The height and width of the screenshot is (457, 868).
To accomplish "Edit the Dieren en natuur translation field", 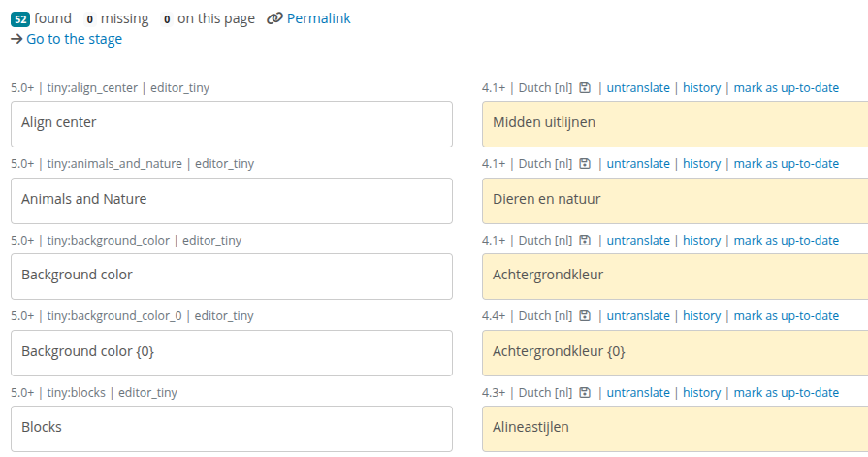I will pyautogui.click(x=675, y=201).
